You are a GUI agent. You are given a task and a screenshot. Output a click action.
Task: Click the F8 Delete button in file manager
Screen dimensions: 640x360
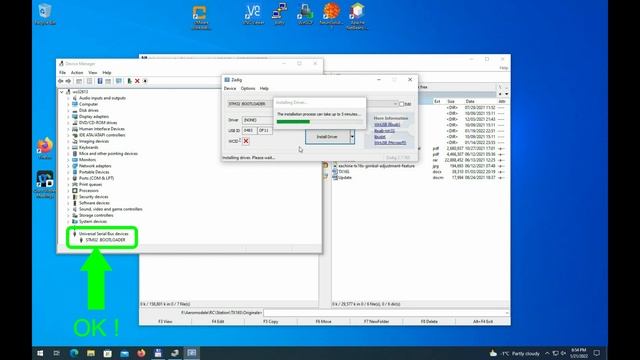(429, 322)
